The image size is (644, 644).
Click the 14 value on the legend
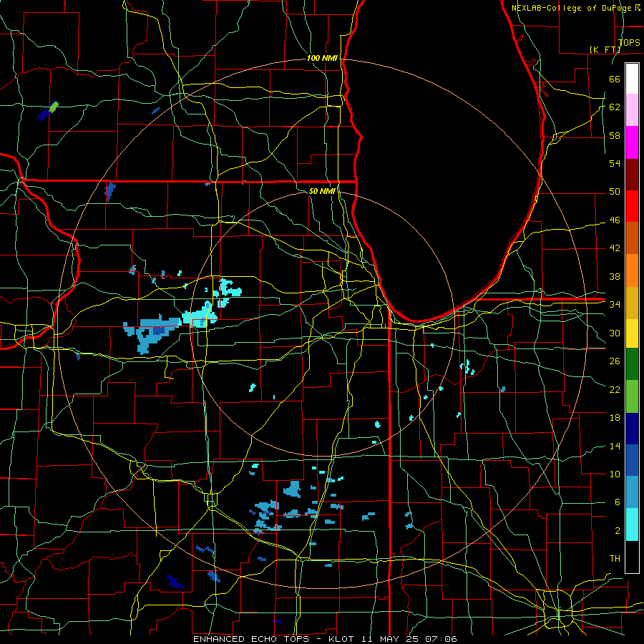tap(615, 446)
